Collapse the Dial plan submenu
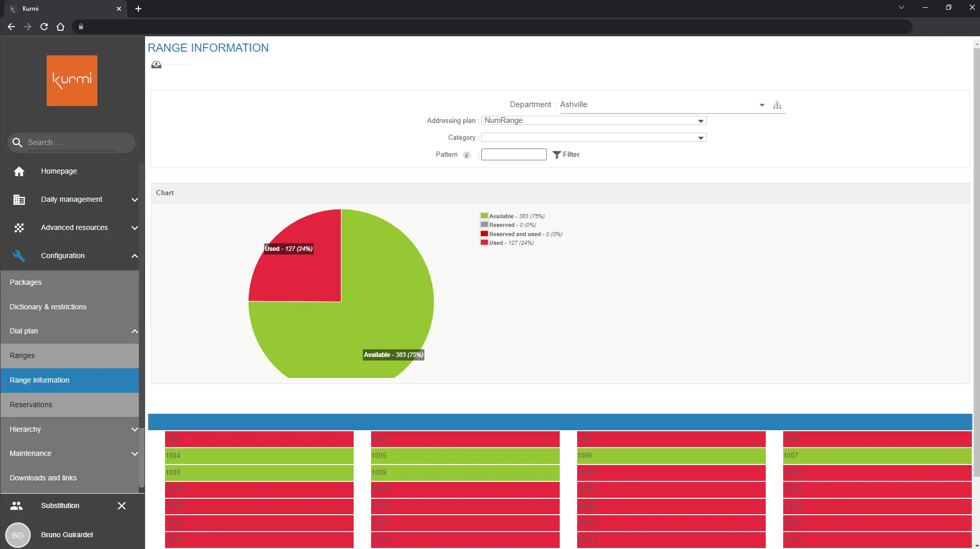 click(134, 331)
